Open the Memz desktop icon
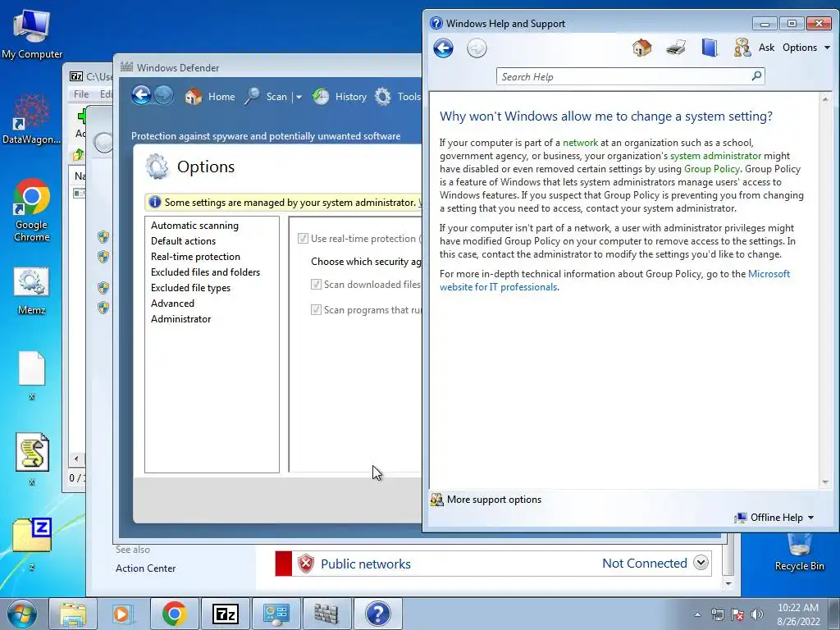The height and width of the screenshot is (630, 840). pyautogui.click(x=32, y=291)
